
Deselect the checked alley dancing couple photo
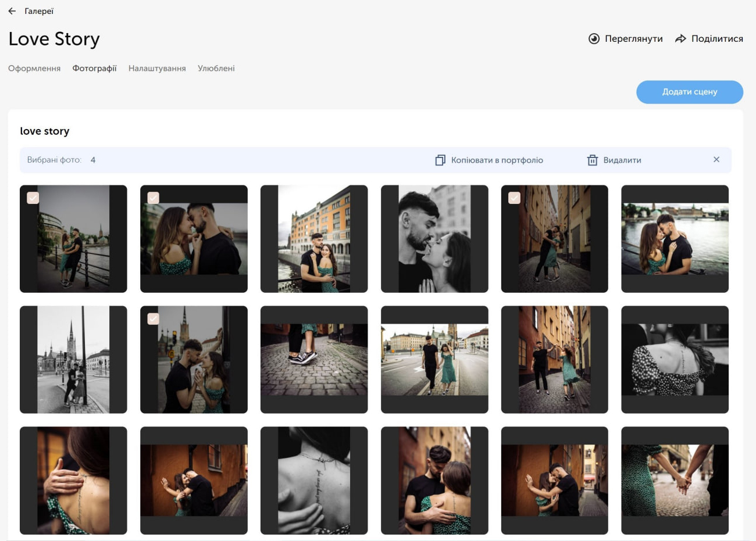click(514, 198)
